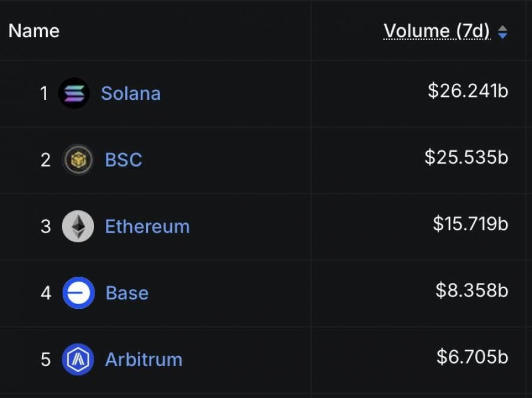Screen dimensions: 532x398
Task: Click the Name column header
Action: pyautogui.click(x=34, y=31)
